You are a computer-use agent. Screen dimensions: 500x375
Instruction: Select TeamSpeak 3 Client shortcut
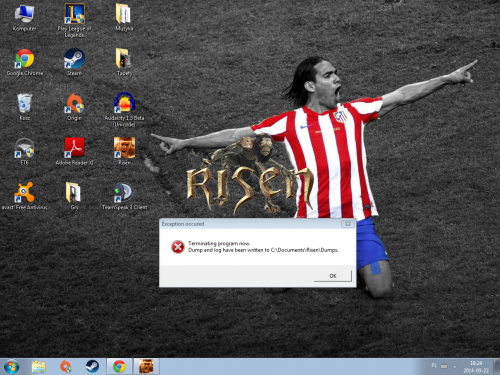point(124,196)
